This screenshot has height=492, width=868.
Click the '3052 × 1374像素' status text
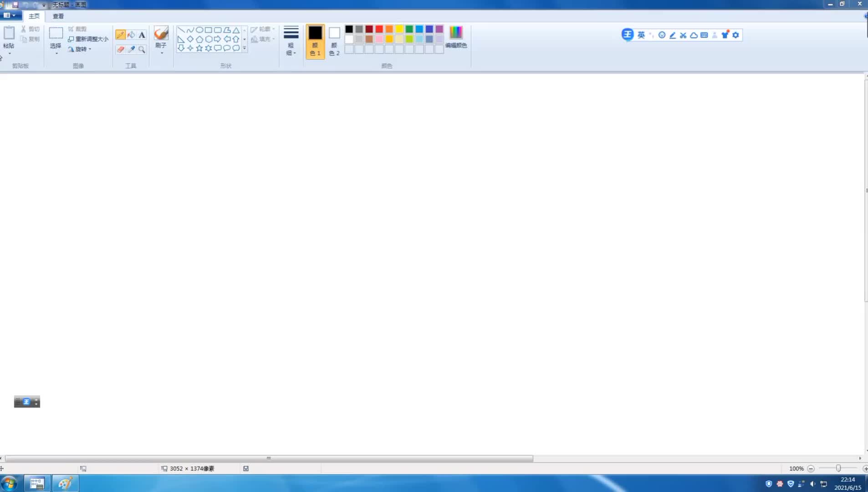pos(192,468)
